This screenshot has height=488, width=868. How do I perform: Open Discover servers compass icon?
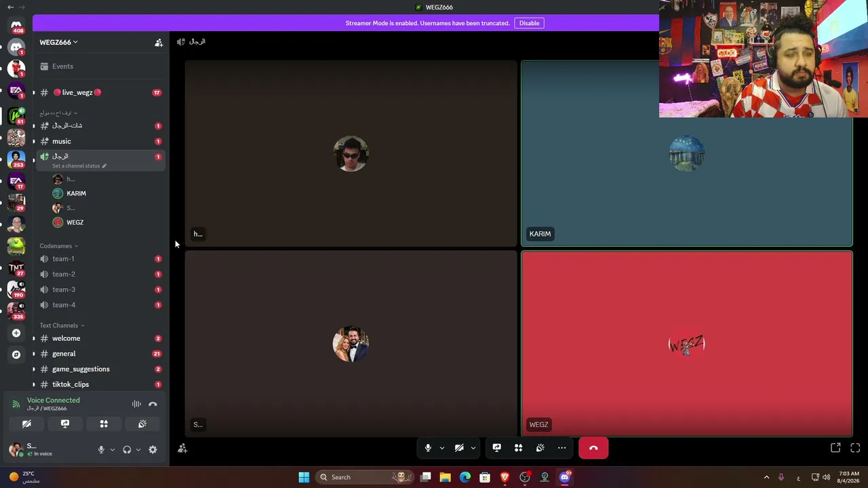click(16, 354)
